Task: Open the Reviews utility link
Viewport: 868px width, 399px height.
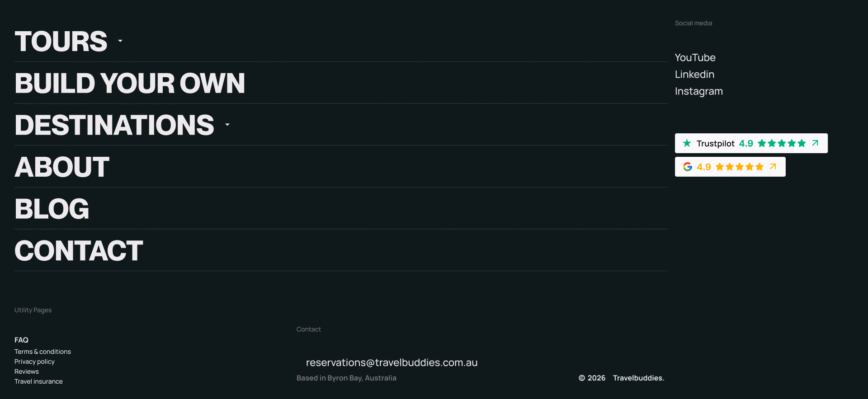Action: 27,371
